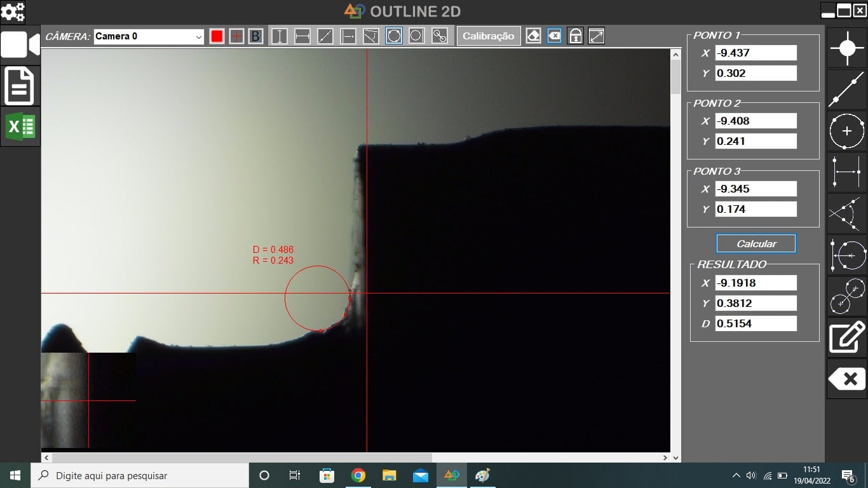Click the Ponto 3 X field
This screenshot has height=488, width=868.
[756, 189]
